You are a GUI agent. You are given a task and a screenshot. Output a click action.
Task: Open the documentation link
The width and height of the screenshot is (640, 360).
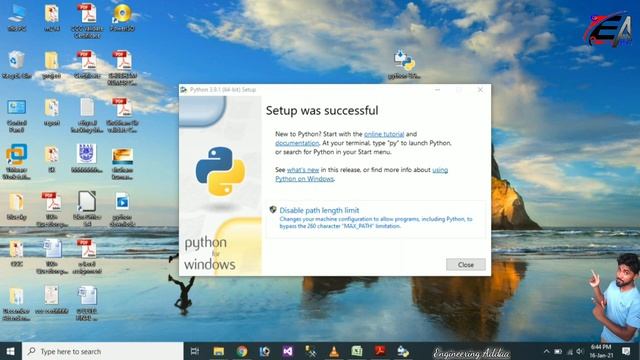point(297,143)
